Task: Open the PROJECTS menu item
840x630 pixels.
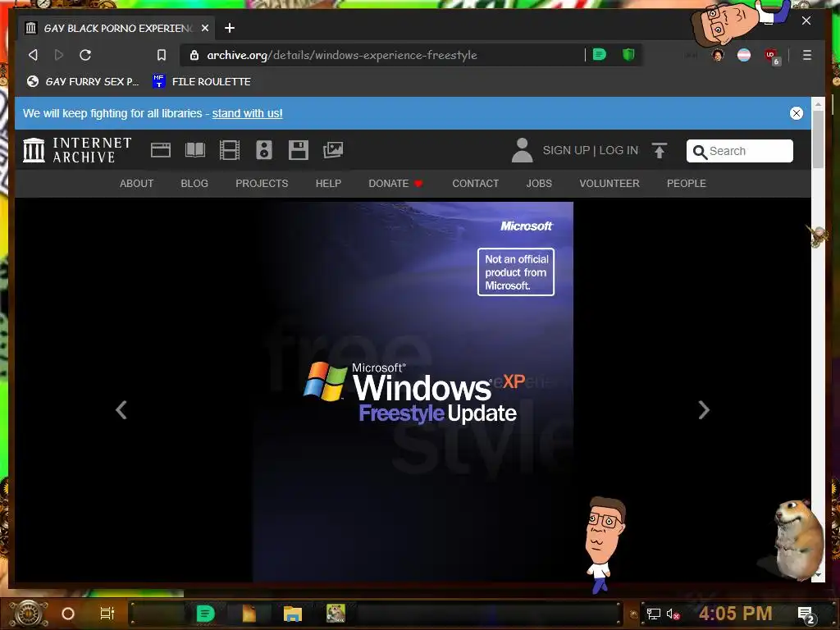Action: [262, 184]
